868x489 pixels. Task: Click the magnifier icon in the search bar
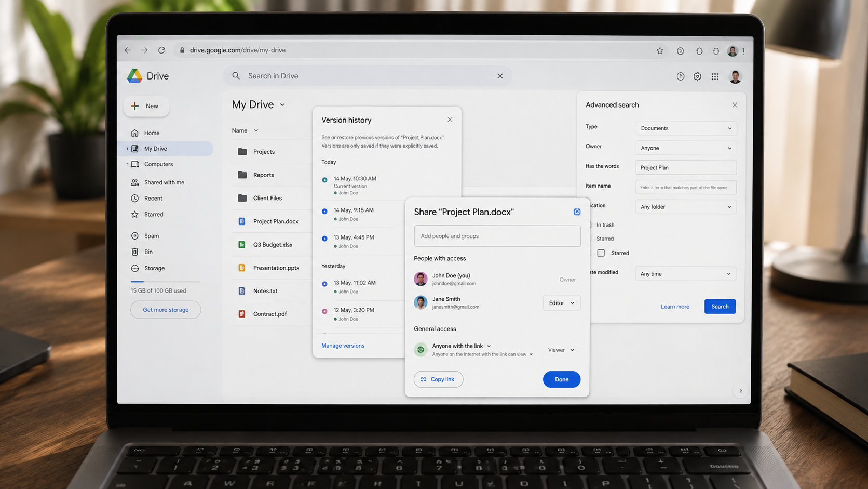click(236, 76)
